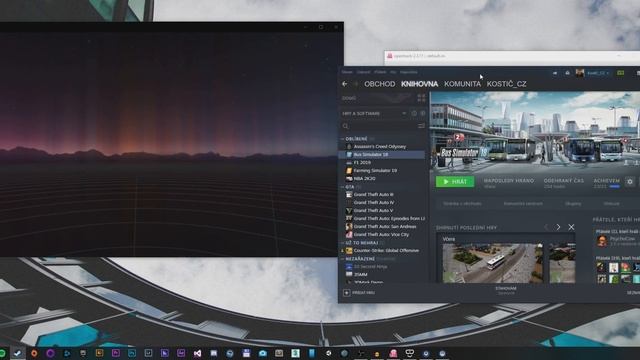Image resolution: width=640 pixels, height=360 pixels.
Task: Open the store page link tab
Action: (462, 203)
